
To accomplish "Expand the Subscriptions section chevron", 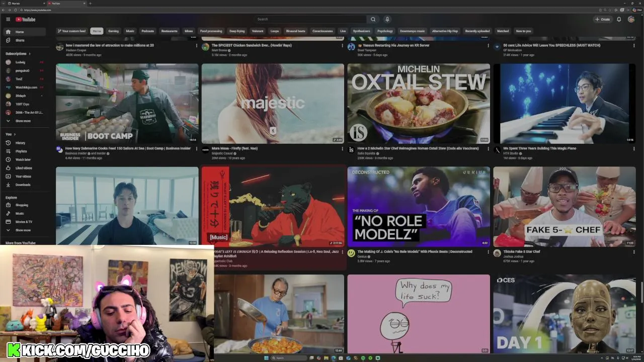I will [x=30, y=54].
